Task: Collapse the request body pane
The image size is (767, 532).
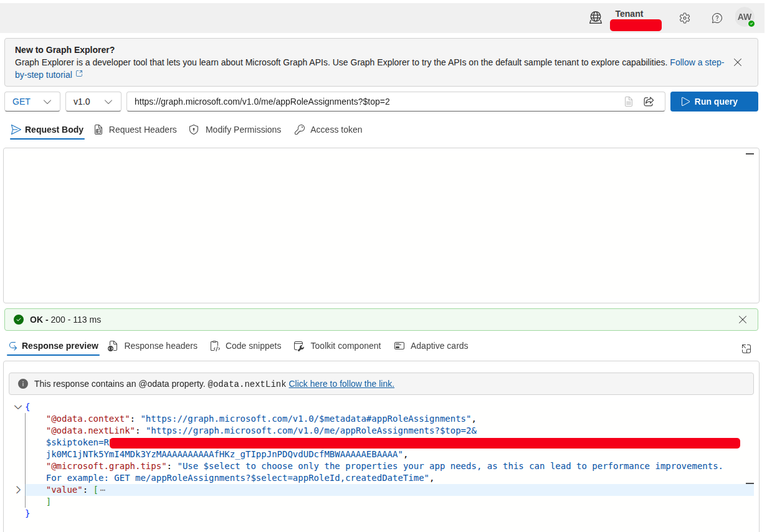Action: coord(750,153)
